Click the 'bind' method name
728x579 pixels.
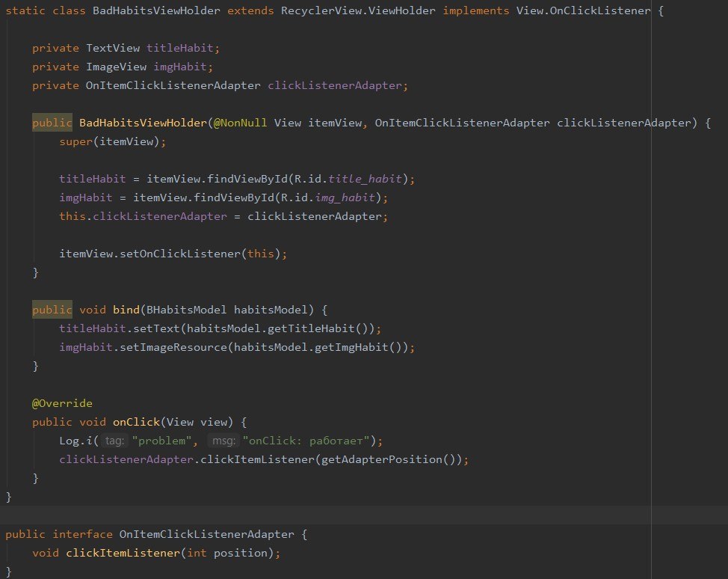[x=126, y=310]
